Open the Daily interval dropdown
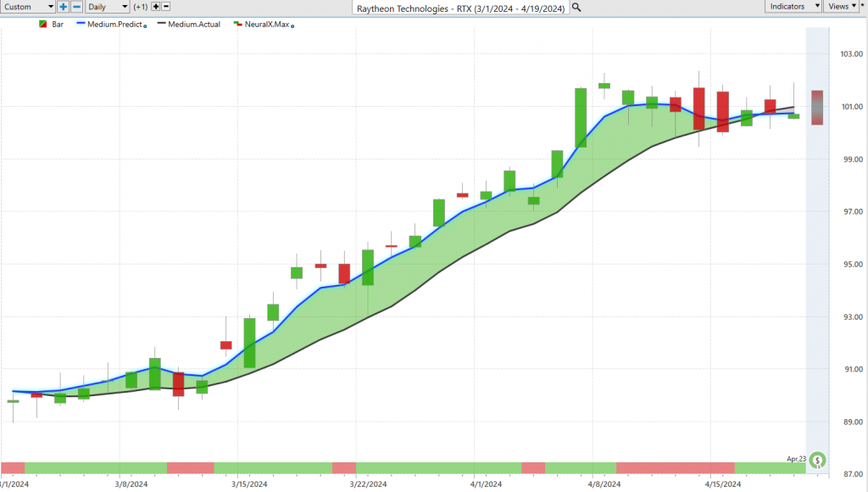 108,7
